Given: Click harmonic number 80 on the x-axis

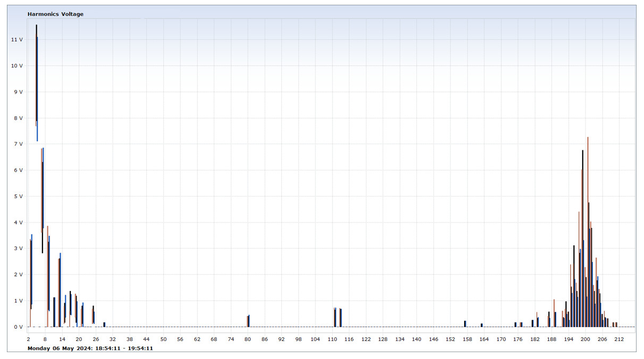Looking at the screenshot, I should (247, 339).
